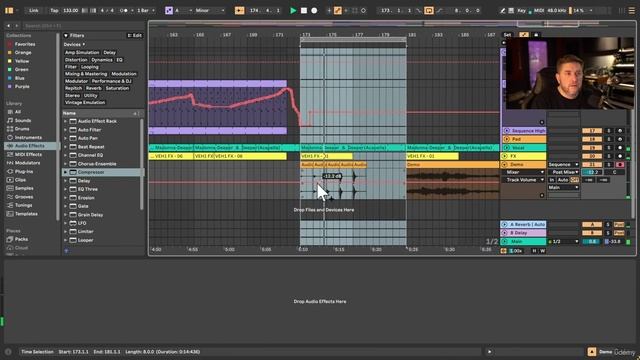This screenshot has height=360, width=640.
Task: Click the Compressor device icon in browser list
Action: [73, 172]
